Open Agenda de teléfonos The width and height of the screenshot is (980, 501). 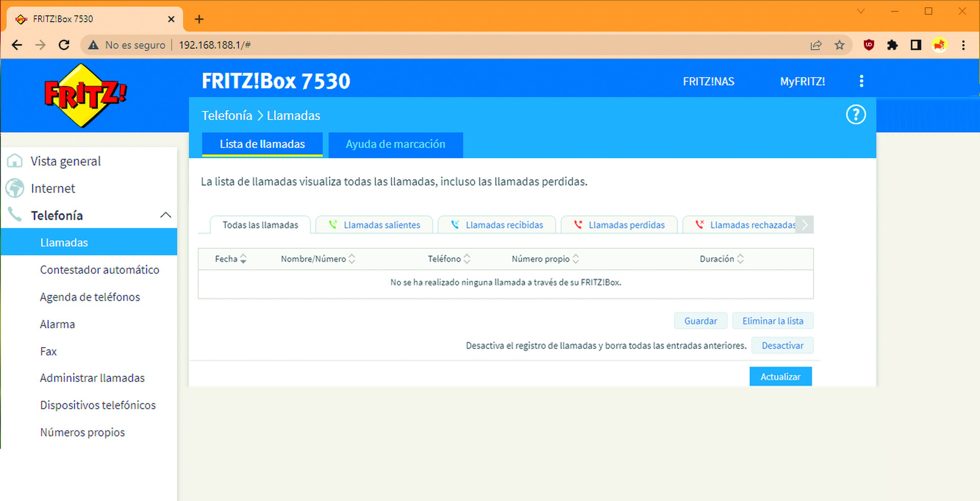pyautogui.click(x=90, y=297)
